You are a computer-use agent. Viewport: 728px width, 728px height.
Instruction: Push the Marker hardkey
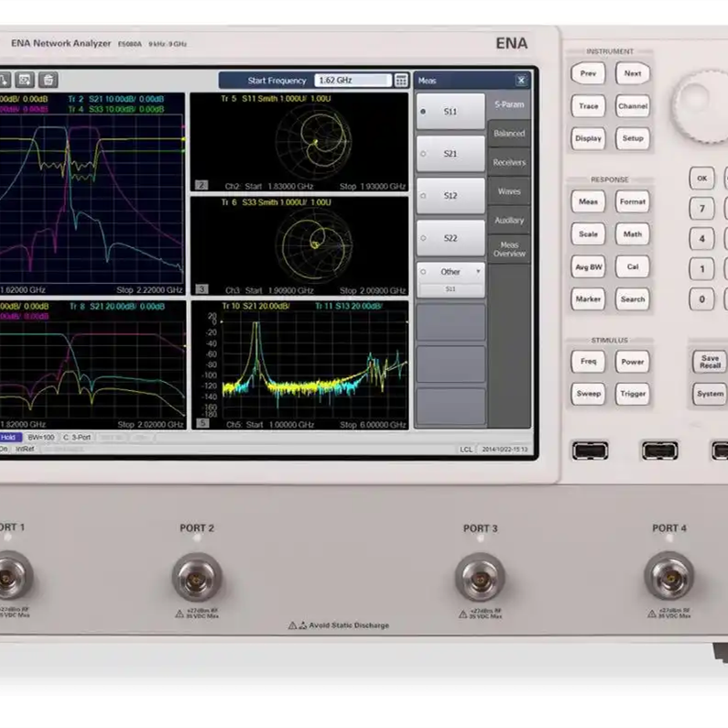click(x=588, y=299)
